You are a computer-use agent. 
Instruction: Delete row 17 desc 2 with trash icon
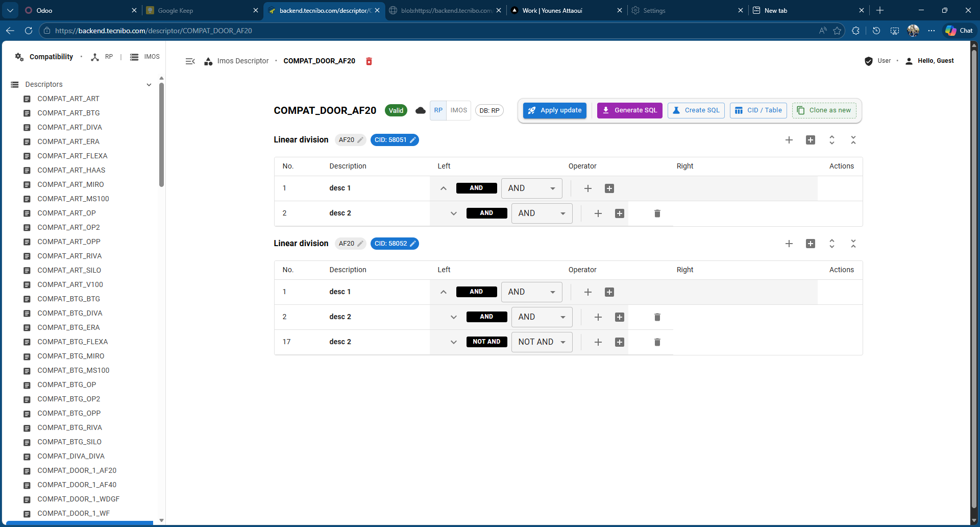click(x=657, y=342)
